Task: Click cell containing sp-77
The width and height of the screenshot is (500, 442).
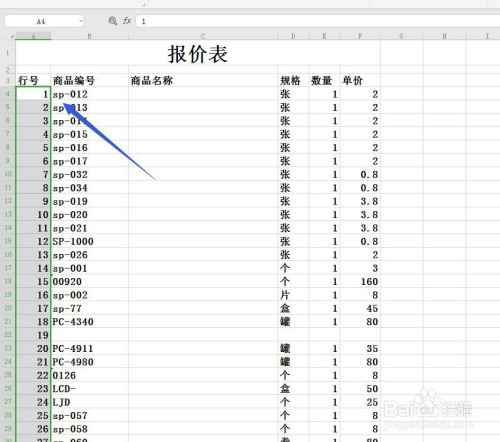Action: (89, 308)
